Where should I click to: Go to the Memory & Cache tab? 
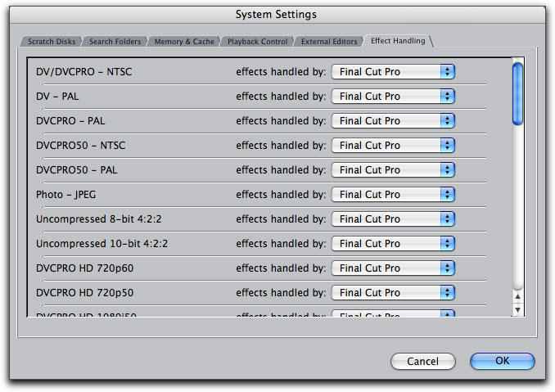tap(186, 42)
